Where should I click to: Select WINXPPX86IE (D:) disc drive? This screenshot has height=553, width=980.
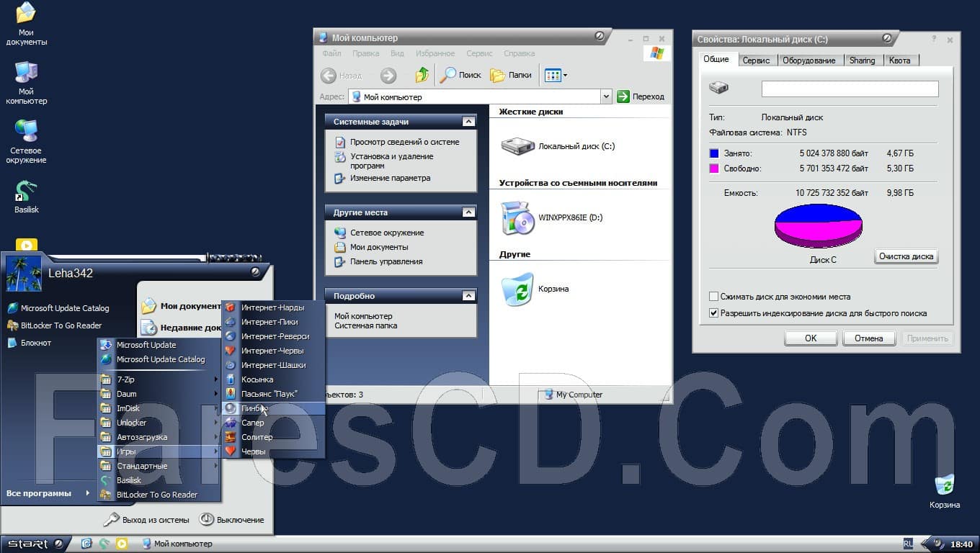(552, 217)
